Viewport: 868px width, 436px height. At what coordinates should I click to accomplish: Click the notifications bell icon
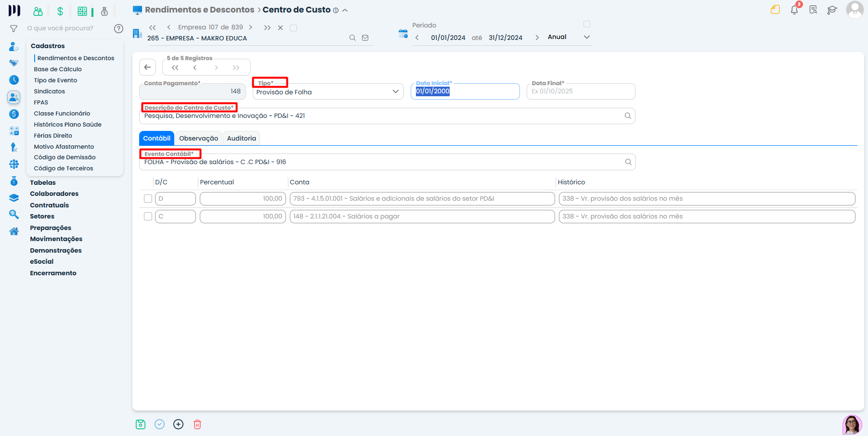pos(794,10)
